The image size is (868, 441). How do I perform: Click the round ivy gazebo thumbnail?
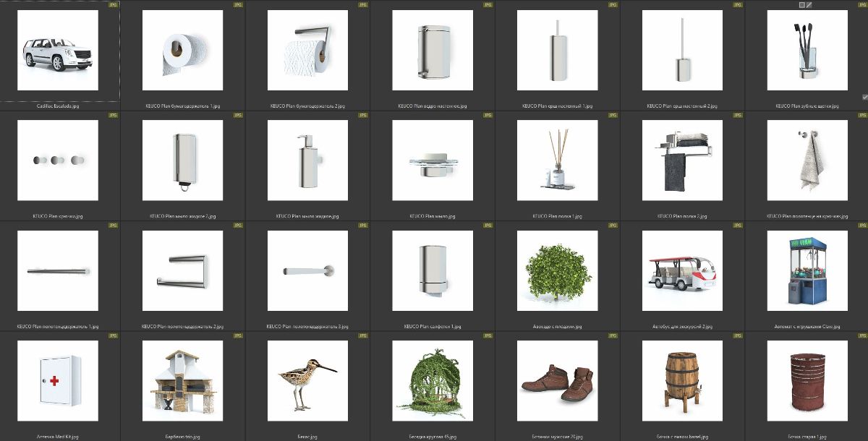432,381
